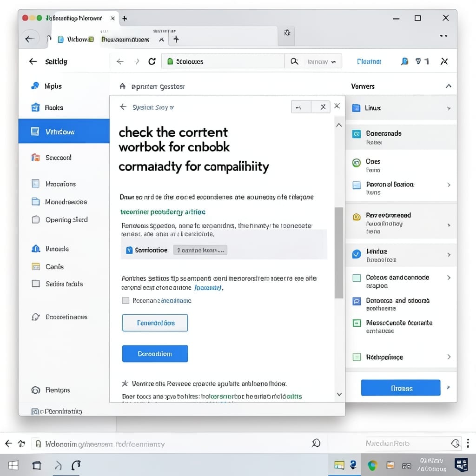The height and width of the screenshot is (476, 476).
Task: Click the gray field beside Scmiootioe
Action: pos(200,250)
